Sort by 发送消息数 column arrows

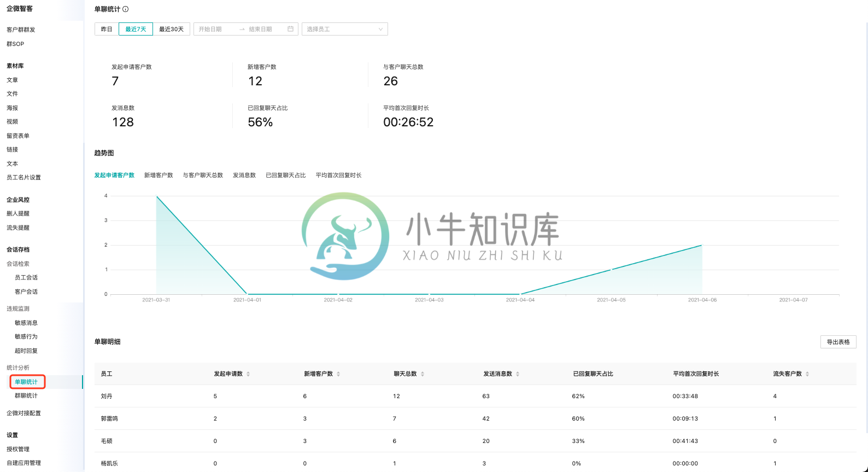coord(518,374)
